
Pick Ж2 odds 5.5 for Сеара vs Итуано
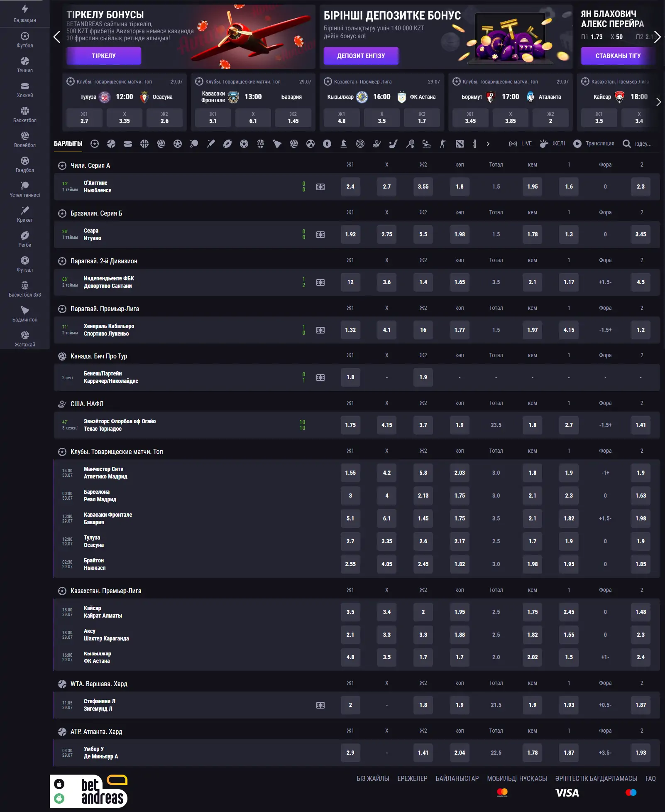423,235
